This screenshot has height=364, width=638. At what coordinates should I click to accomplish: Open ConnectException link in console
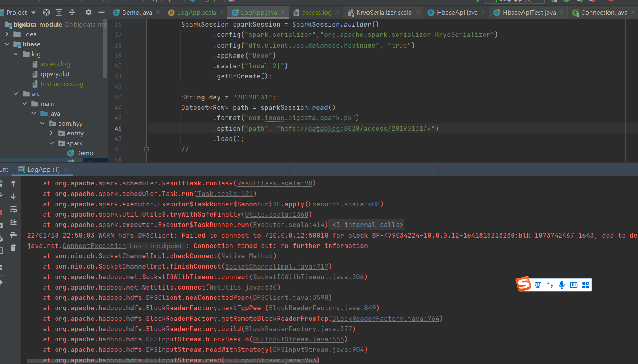click(94, 246)
